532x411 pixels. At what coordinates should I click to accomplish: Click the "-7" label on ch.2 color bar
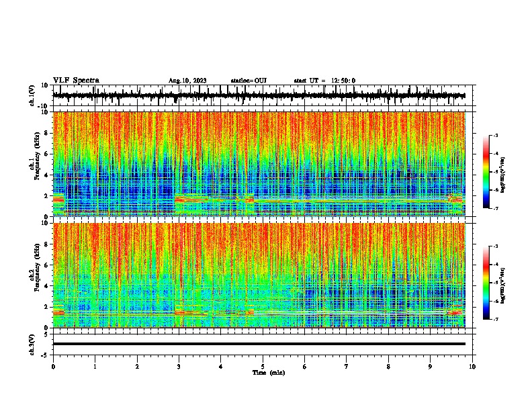(x=496, y=319)
